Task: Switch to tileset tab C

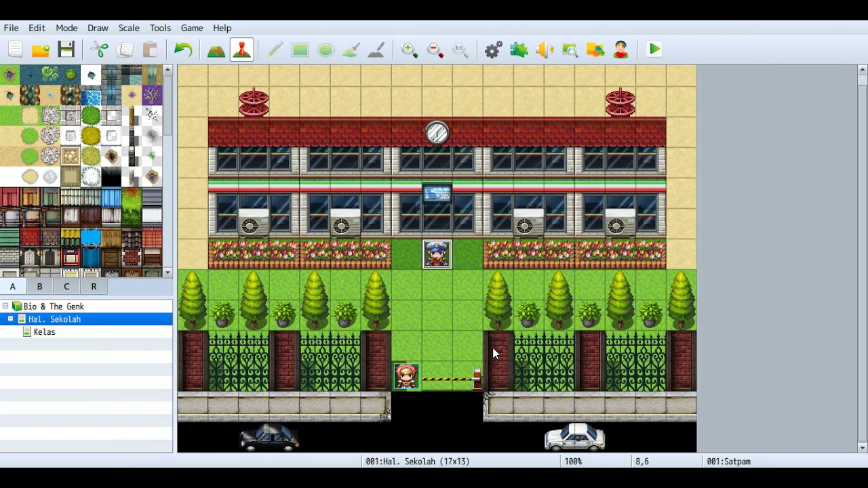Action: coord(66,287)
